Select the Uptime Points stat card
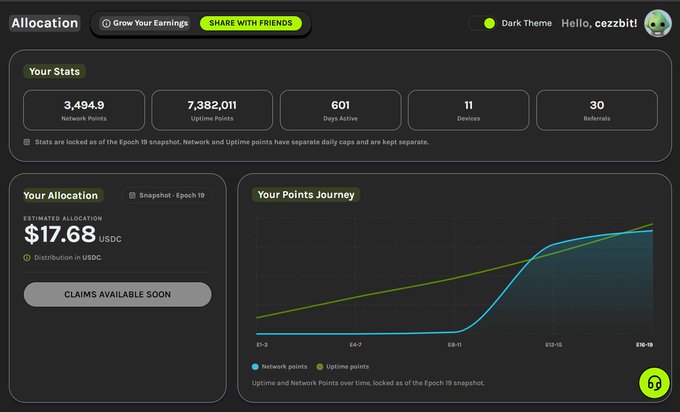The width and height of the screenshot is (680, 412). pyautogui.click(x=212, y=110)
